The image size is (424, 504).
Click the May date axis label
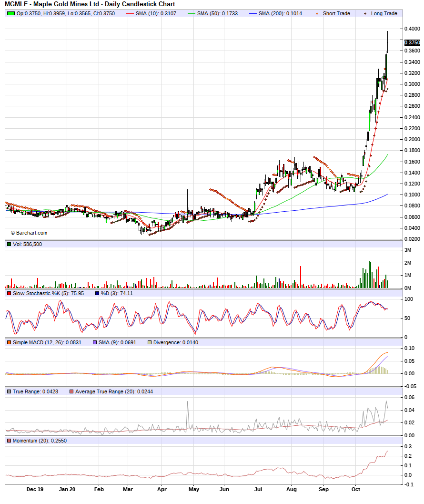[194, 490]
